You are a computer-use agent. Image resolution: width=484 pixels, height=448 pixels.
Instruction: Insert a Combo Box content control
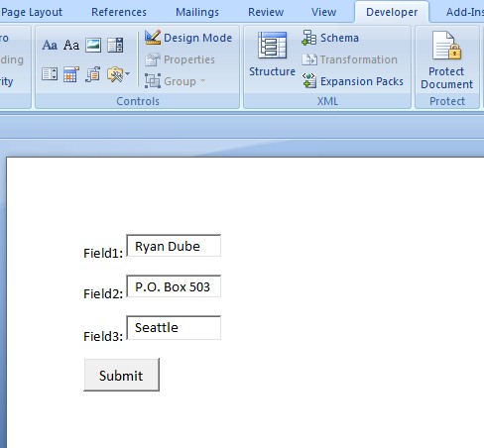115,45
